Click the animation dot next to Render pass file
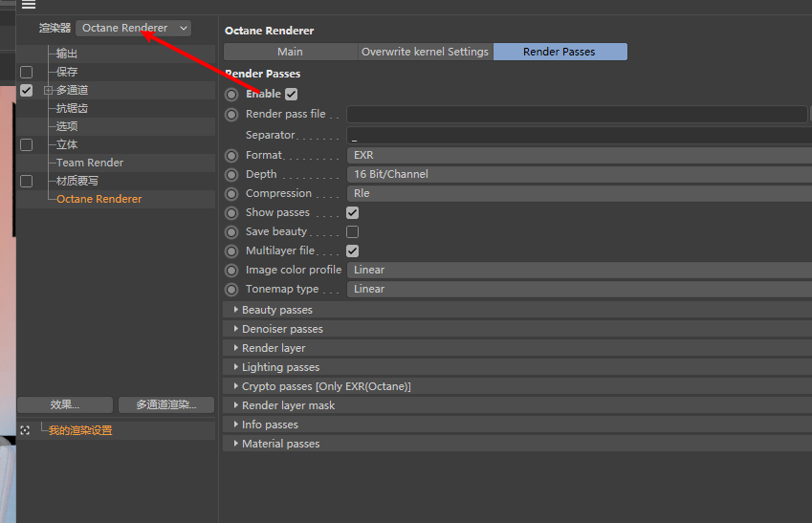 click(231, 115)
